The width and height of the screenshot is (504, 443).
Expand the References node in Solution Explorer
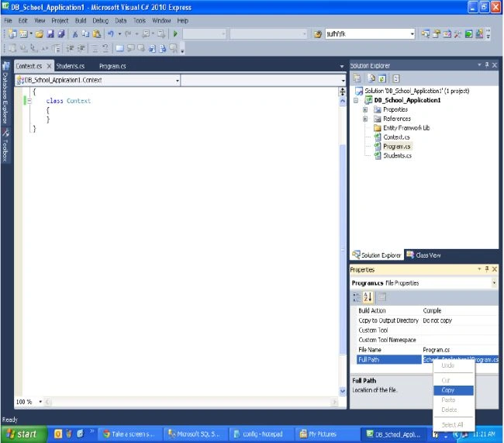click(x=365, y=119)
